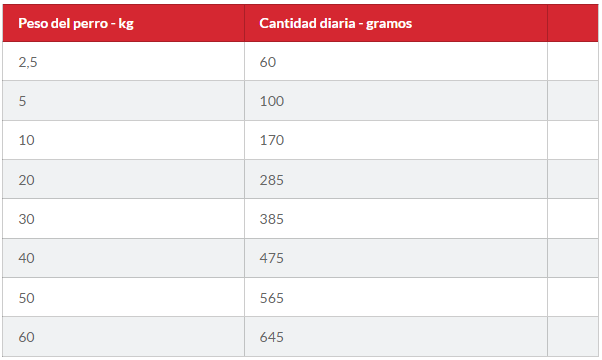Select the 565 grams cell
The width and height of the screenshot is (602, 360).
pyautogui.click(x=396, y=297)
